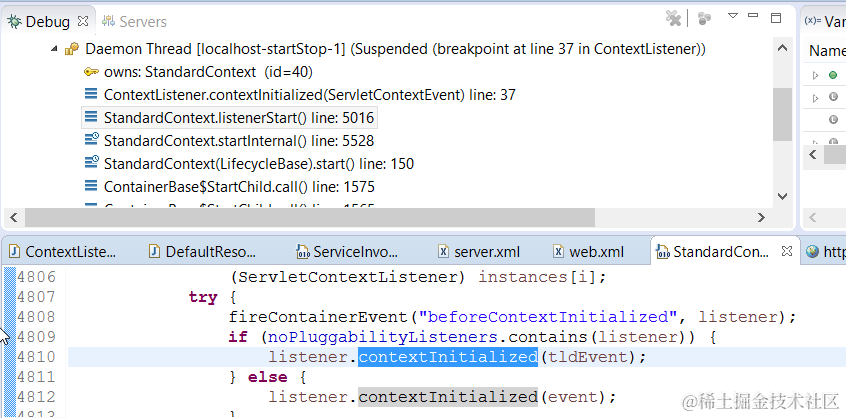Click the key icon next to owns: StandardContext
The width and height of the screenshot is (846, 418).
click(x=91, y=72)
